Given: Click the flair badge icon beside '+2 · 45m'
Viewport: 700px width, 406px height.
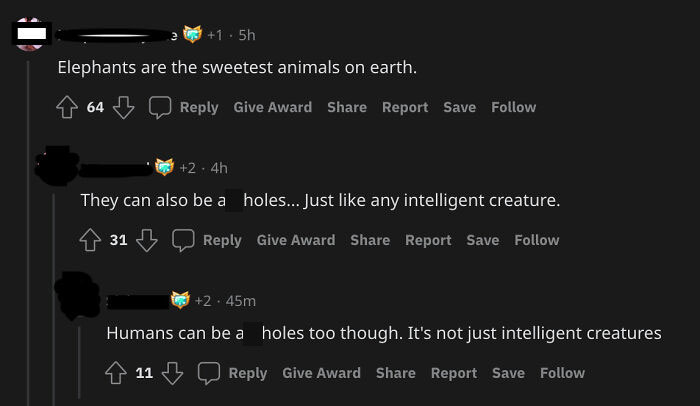Looking at the screenshot, I should click(x=181, y=300).
